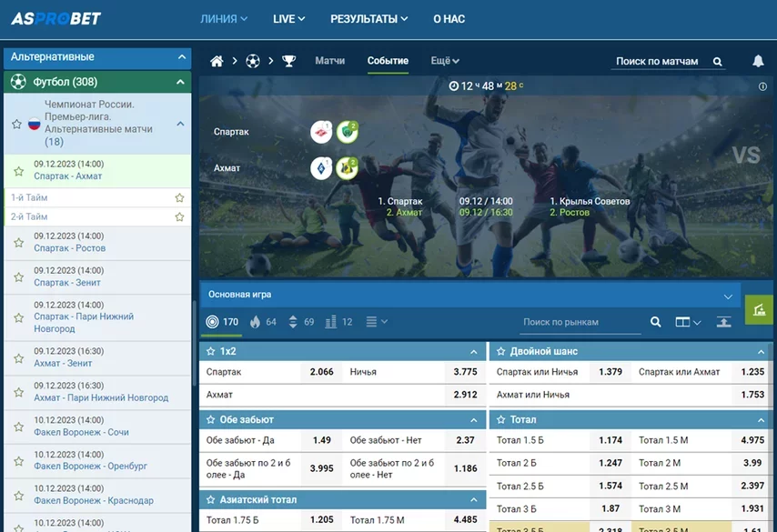This screenshot has width=777, height=532.
Task: Collapse the Двойной шанс panel
Action: (x=761, y=352)
